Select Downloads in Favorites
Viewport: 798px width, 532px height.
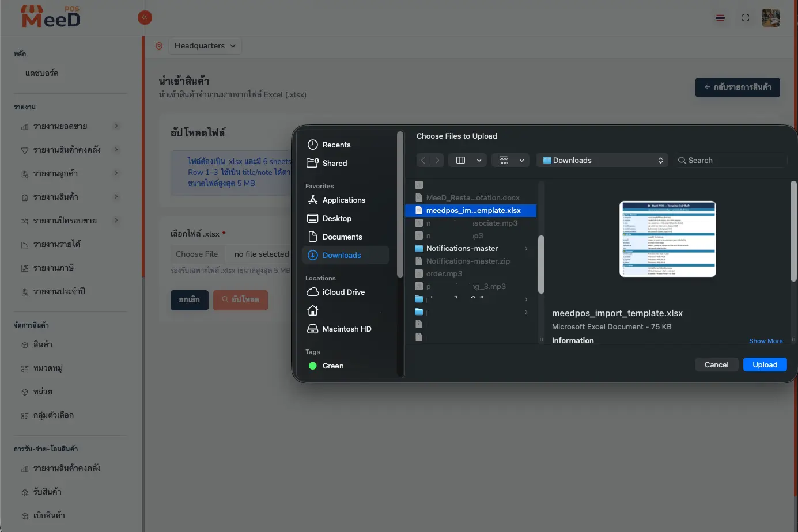[x=346, y=255]
